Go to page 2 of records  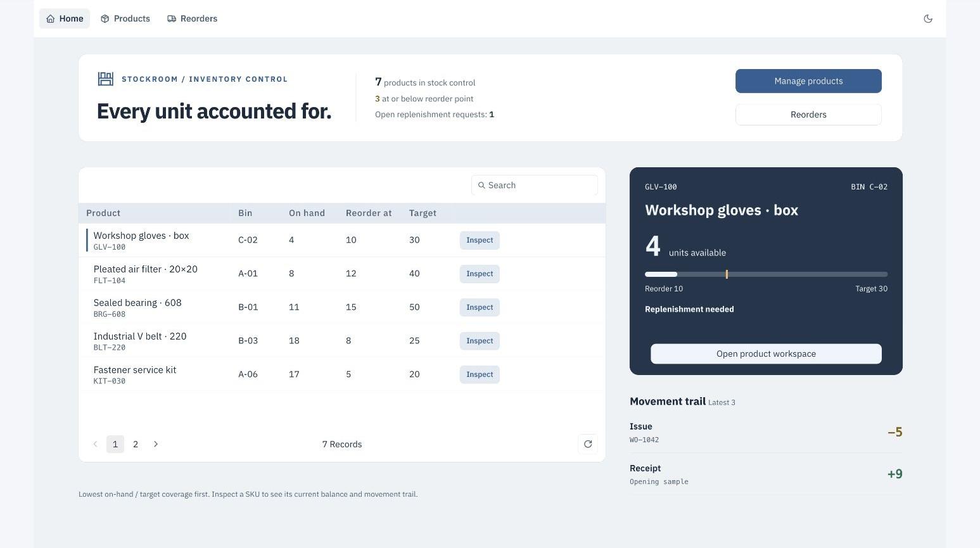[136, 444]
